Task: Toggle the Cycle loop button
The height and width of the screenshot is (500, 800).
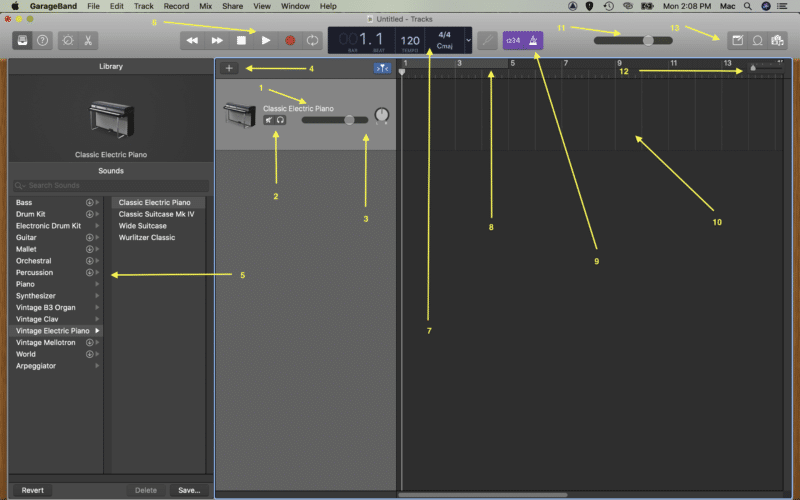Action: [312, 40]
